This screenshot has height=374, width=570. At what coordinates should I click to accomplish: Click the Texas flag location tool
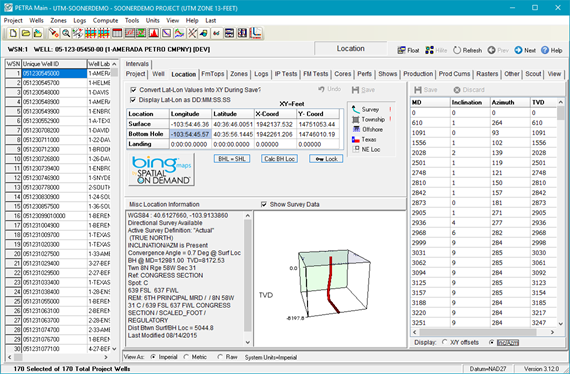pos(364,140)
